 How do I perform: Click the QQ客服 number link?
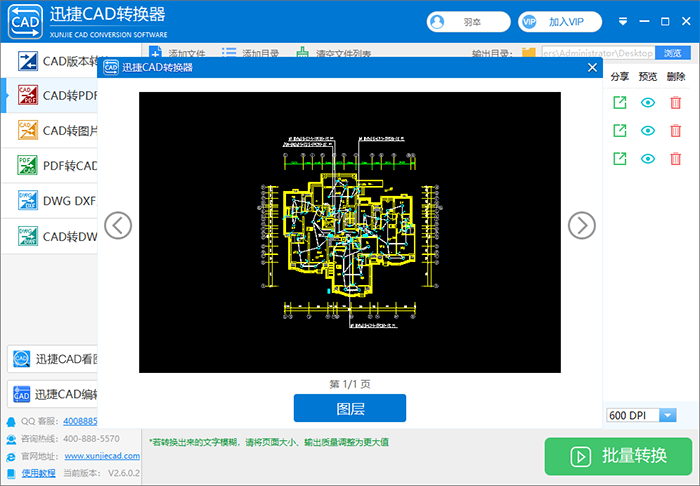(80, 421)
